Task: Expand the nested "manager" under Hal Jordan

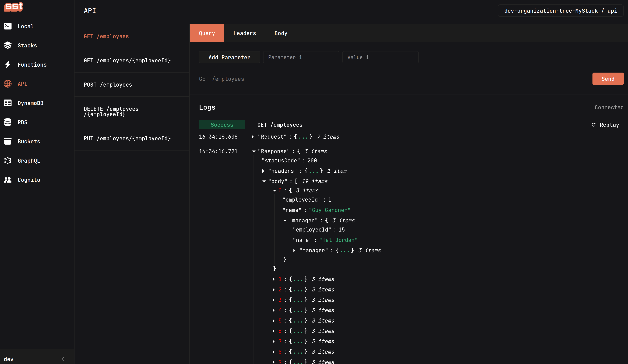Action: (x=294, y=250)
